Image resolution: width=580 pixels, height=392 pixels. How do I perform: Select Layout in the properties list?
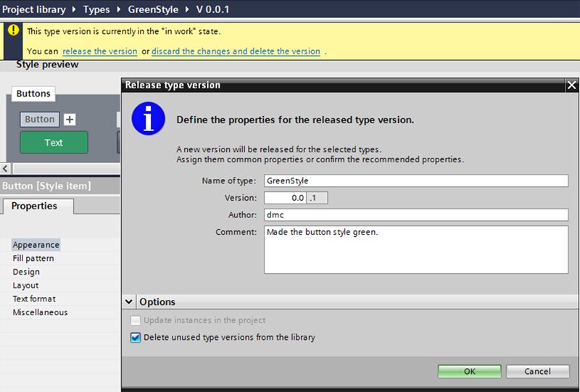tap(25, 285)
